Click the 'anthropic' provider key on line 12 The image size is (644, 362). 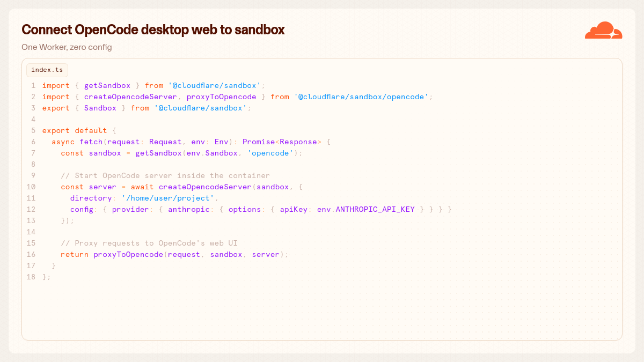point(189,209)
